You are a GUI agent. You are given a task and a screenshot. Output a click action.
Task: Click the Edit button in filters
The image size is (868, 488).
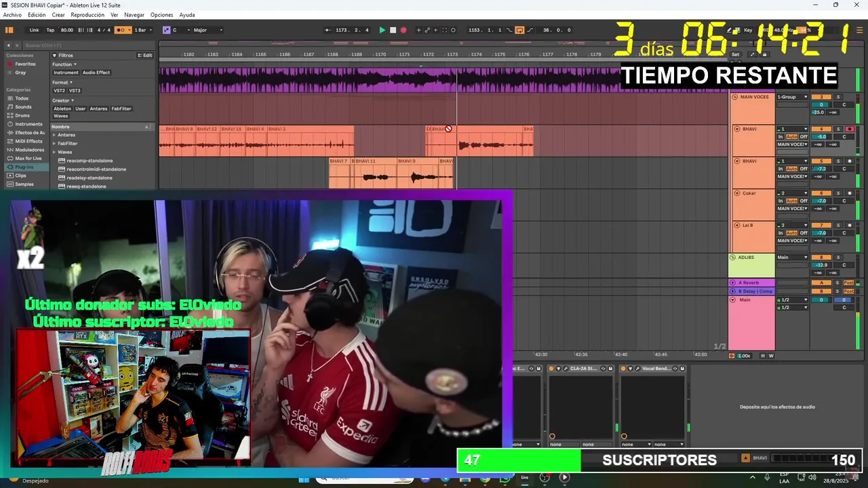145,56
